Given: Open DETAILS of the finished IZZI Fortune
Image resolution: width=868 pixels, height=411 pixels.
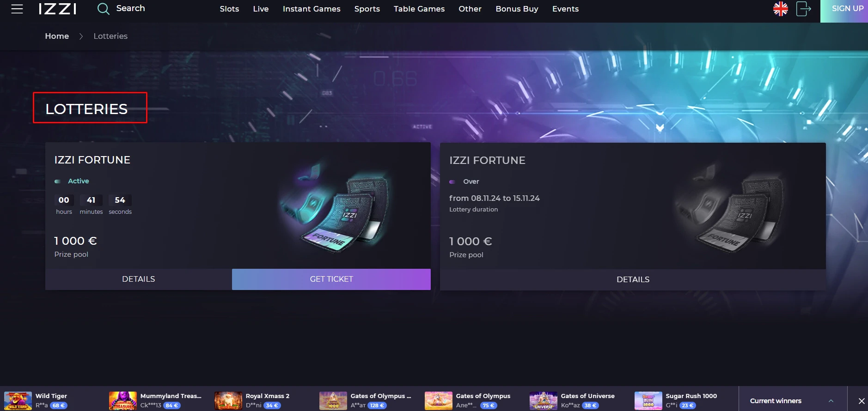Looking at the screenshot, I should coord(633,279).
